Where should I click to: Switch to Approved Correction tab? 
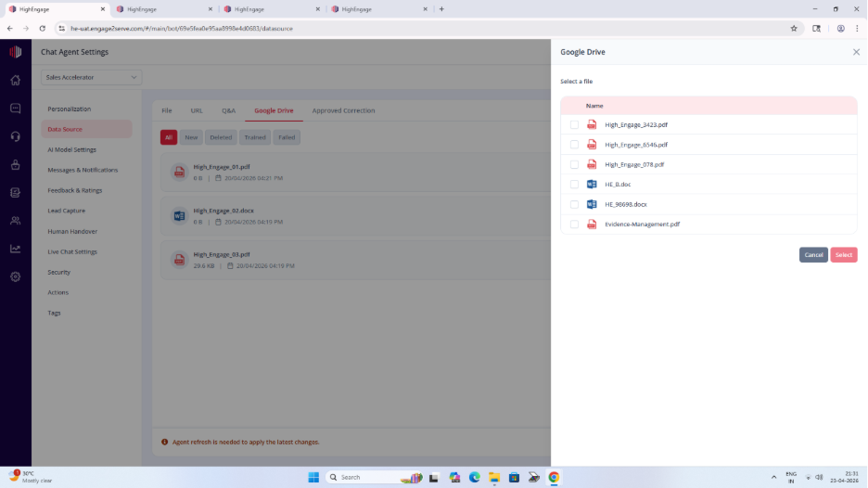click(343, 110)
